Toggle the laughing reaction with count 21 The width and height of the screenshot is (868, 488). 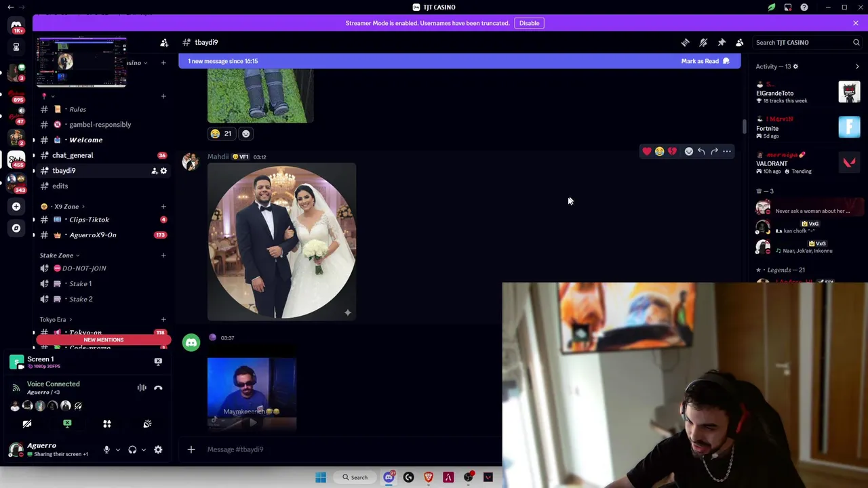(221, 134)
